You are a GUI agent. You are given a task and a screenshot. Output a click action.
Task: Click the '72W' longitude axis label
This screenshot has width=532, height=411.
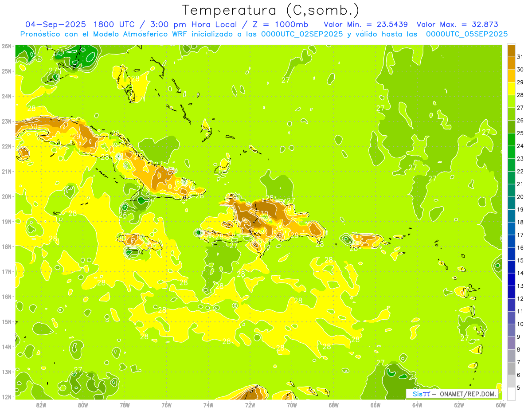coord(250,405)
